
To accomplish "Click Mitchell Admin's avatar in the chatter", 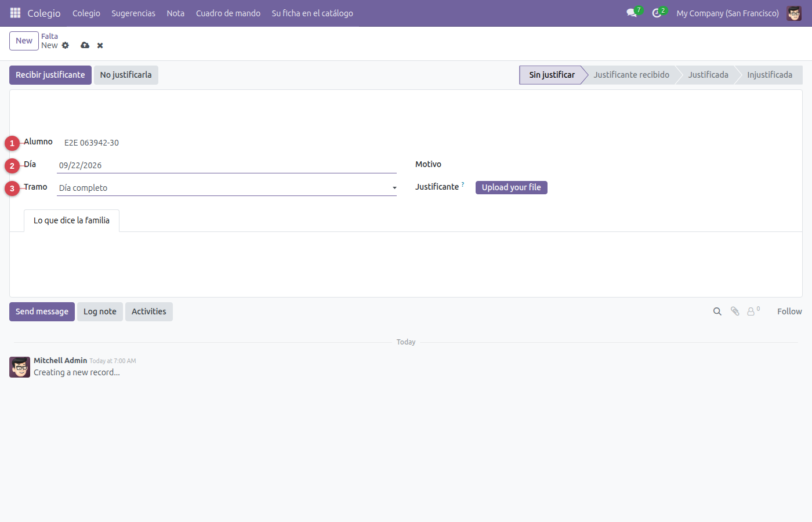I will tap(20, 367).
